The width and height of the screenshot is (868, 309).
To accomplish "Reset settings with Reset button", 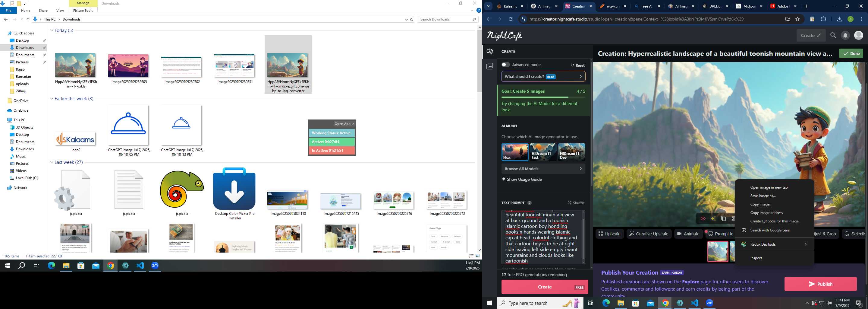I will [578, 65].
